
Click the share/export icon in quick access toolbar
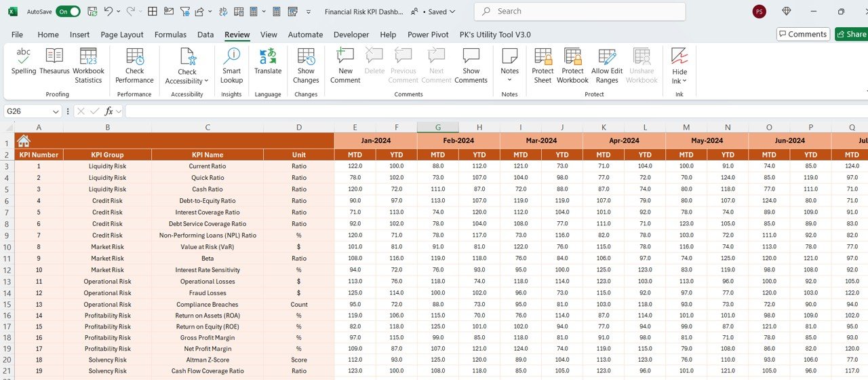pos(199,12)
